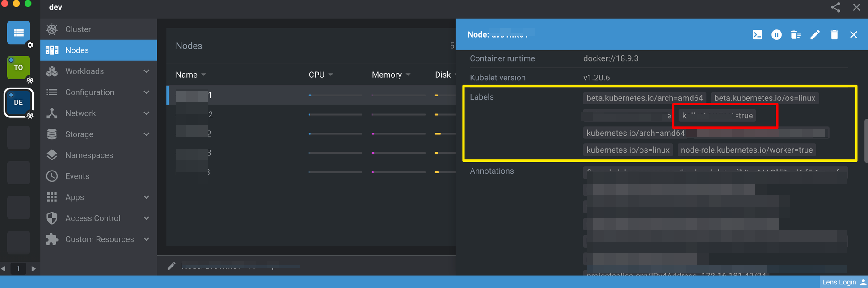The height and width of the screenshot is (288, 868).
Task: Expand the Workloads section
Action: [98, 71]
